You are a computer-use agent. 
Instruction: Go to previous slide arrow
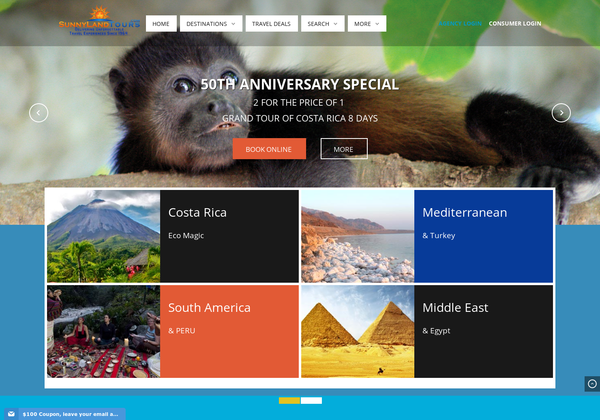[x=39, y=113]
